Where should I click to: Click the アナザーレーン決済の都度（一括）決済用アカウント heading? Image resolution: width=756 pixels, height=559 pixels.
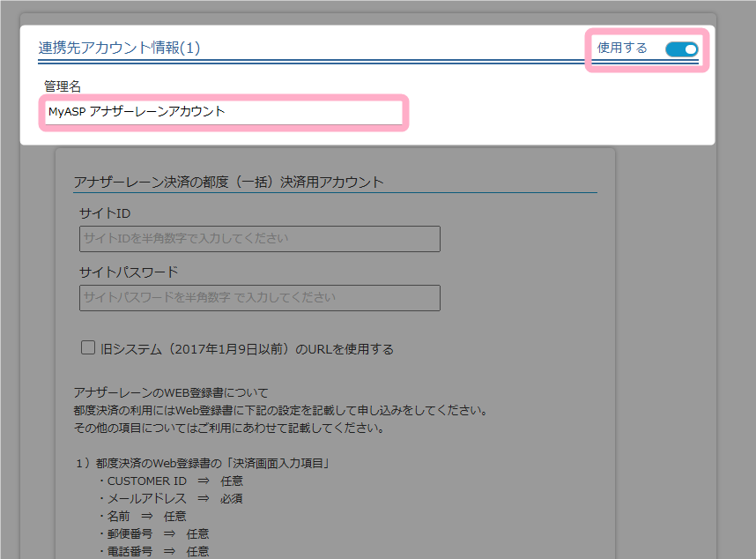pyautogui.click(x=229, y=183)
